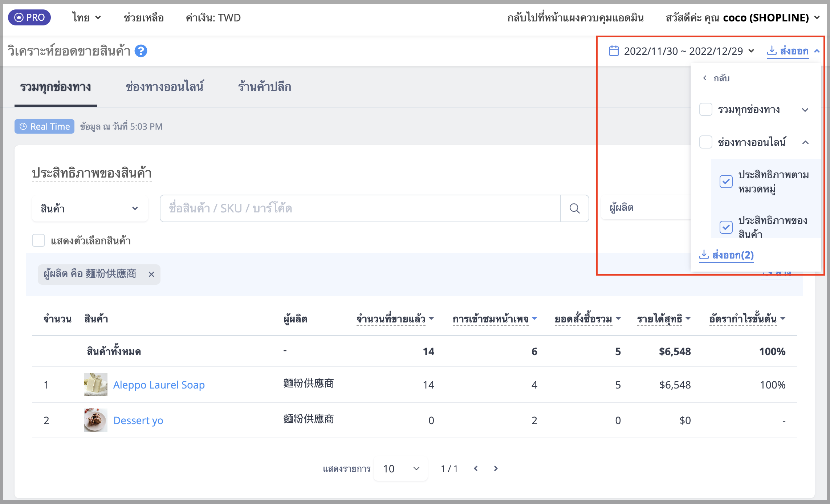Image resolution: width=830 pixels, height=504 pixels.
Task: Go to previous page arrow
Action: (476, 468)
